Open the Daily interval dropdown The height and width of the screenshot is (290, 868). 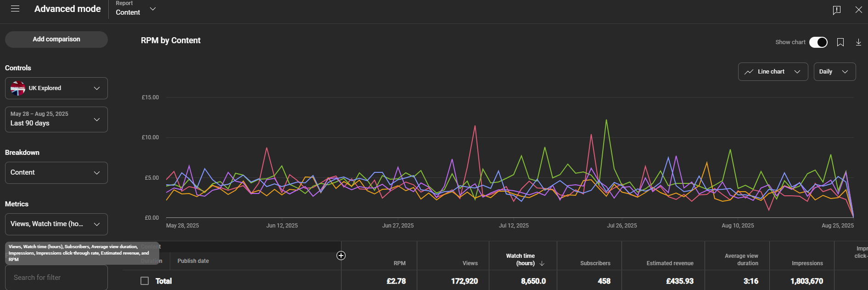pyautogui.click(x=834, y=72)
